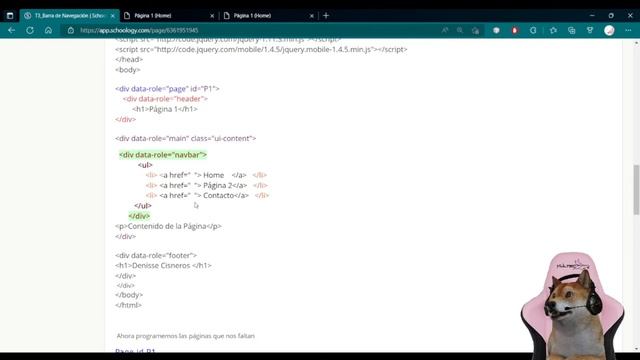Open a new browser tab
640x360 pixels.
pos(326,16)
